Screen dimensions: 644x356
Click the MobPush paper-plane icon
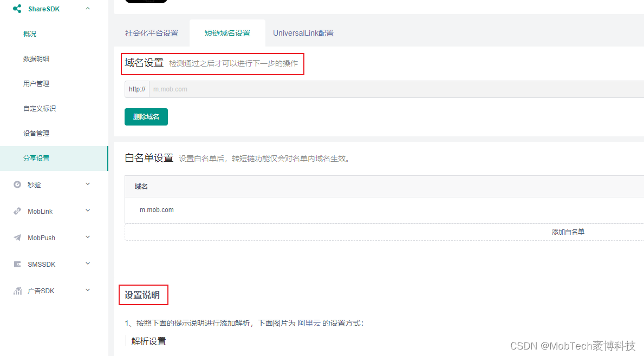(17, 238)
